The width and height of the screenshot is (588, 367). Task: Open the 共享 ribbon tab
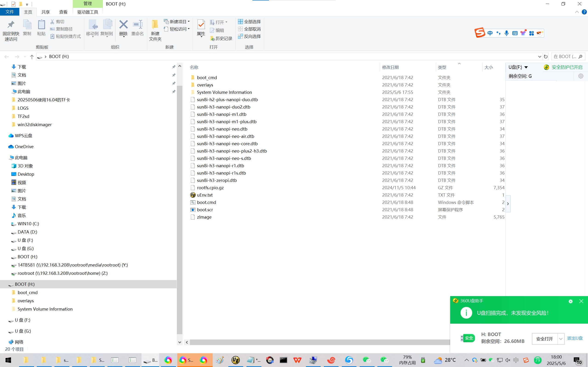[45, 12]
